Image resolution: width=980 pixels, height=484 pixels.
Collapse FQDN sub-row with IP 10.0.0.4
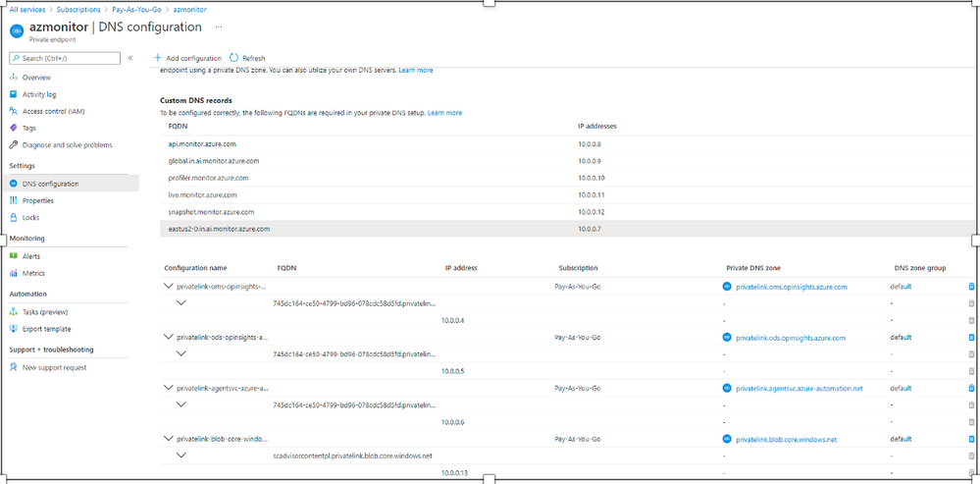pyautogui.click(x=181, y=302)
